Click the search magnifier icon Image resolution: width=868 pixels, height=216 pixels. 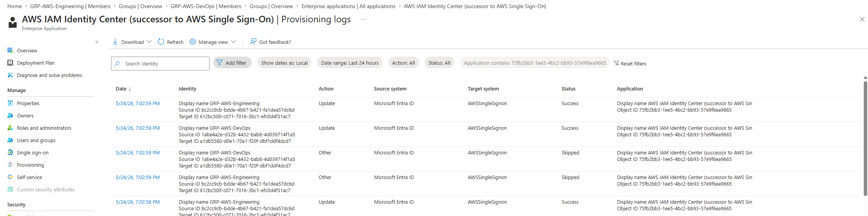(x=117, y=64)
